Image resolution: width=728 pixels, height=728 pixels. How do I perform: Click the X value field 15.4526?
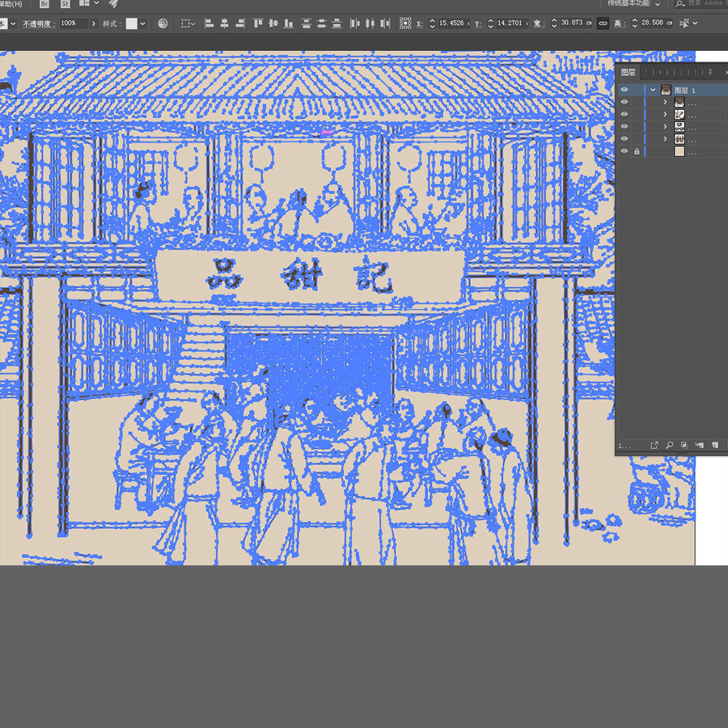(x=454, y=23)
